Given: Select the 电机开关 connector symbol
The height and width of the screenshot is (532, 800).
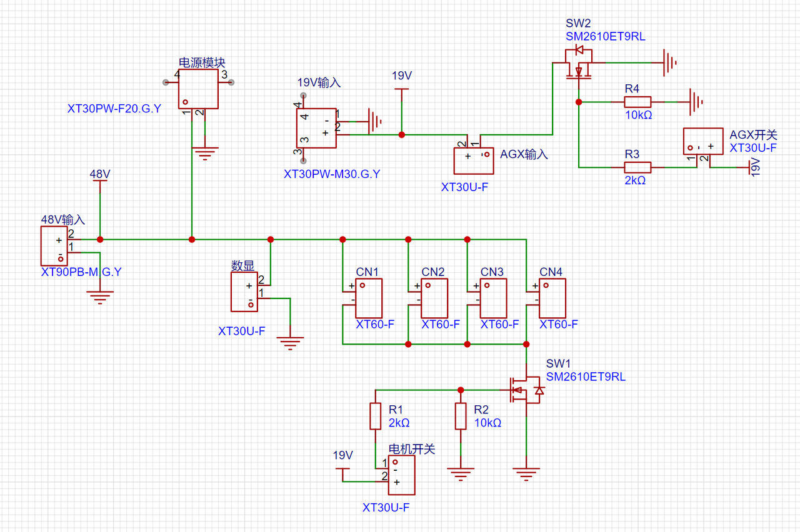Looking at the screenshot, I should pos(402,475).
